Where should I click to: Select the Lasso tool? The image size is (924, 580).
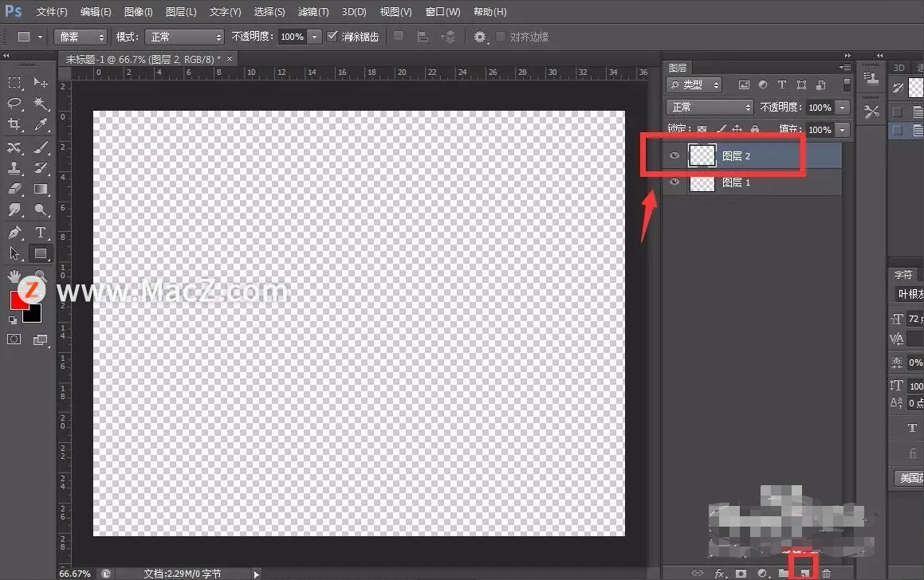pos(14,104)
